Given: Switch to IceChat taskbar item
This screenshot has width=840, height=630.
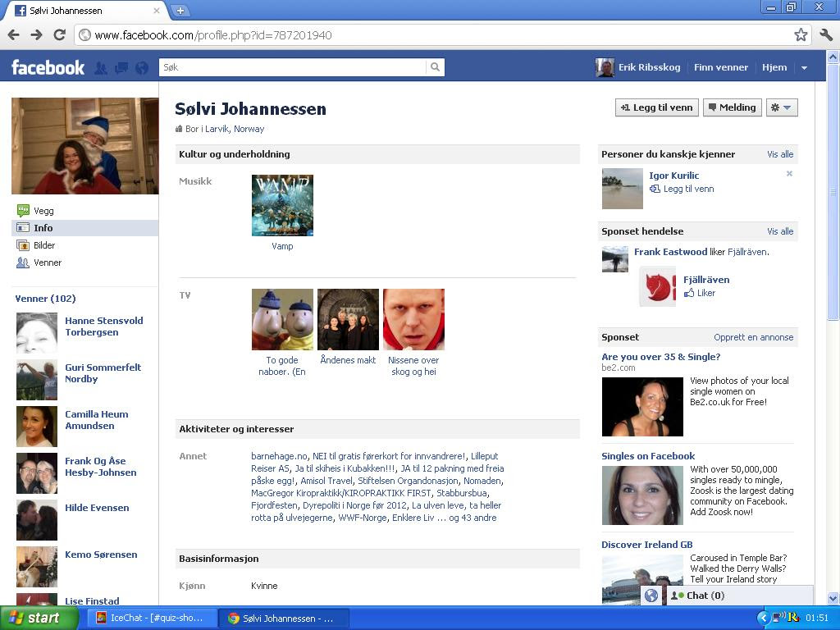Looking at the screenshot, I should click(x=151, y=619).
